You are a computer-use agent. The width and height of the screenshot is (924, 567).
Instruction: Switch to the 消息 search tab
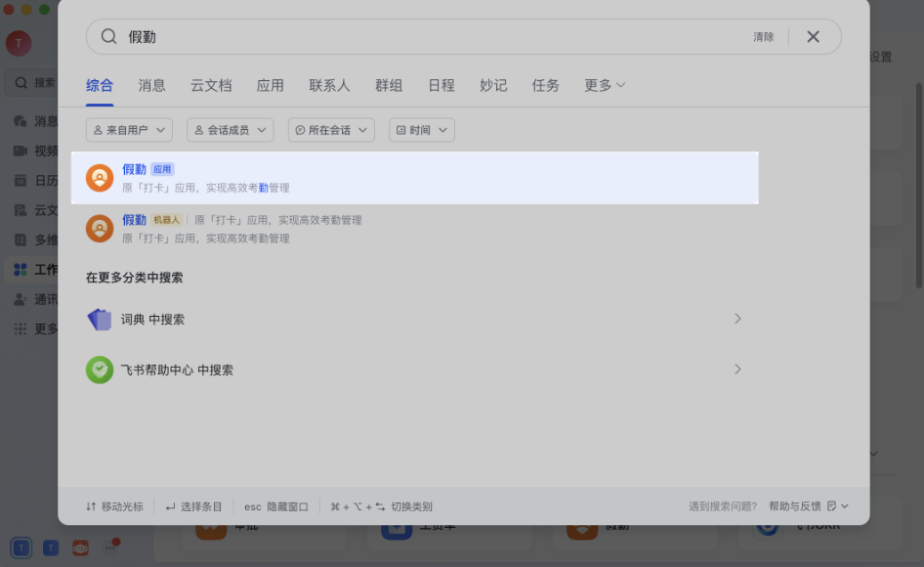(x=152, y=86)
